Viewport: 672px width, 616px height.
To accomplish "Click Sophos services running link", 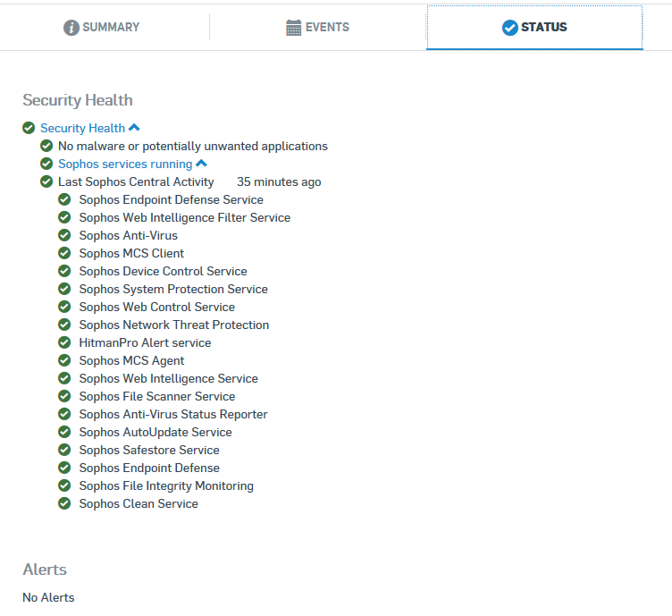I will (125, 165).
